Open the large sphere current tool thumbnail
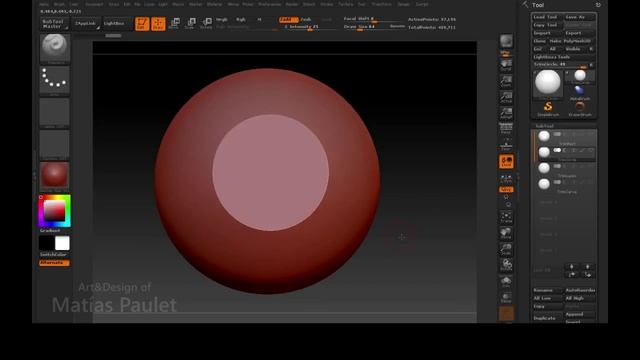Image resolution: width=640 pixels, height=360 pixels. click(x=548, y=83)
